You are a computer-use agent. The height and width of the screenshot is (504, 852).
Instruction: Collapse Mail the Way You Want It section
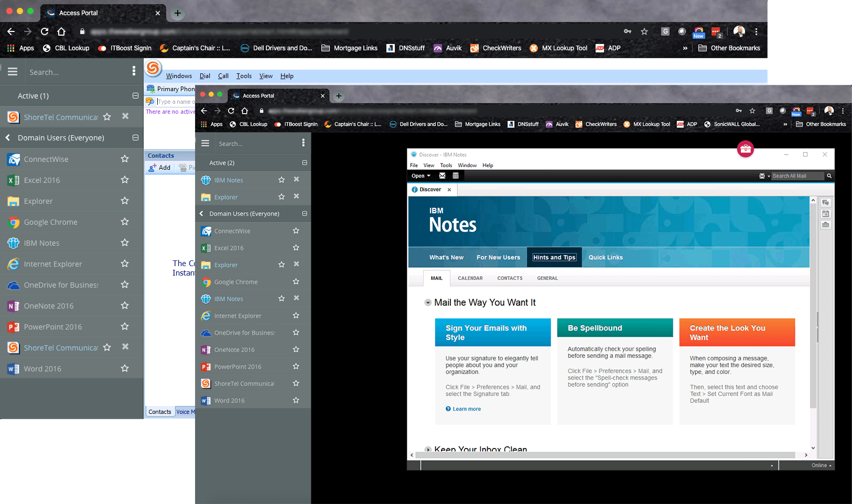[x=428, y=303]
